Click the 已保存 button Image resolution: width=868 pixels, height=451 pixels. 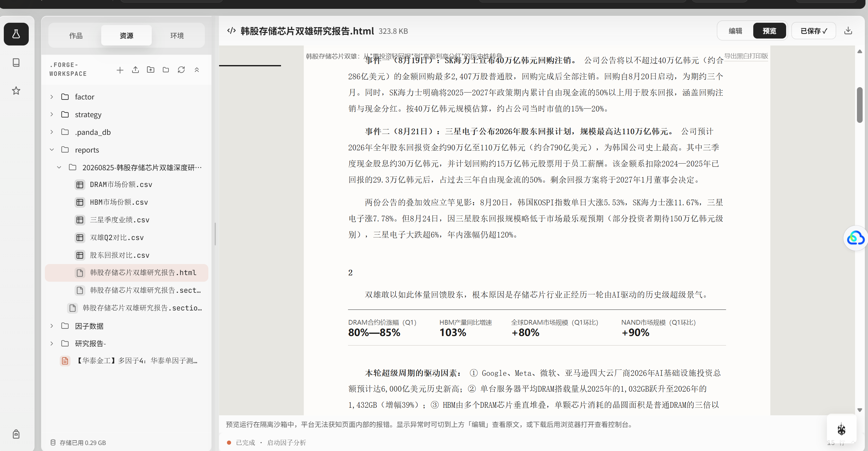[814, 31]
